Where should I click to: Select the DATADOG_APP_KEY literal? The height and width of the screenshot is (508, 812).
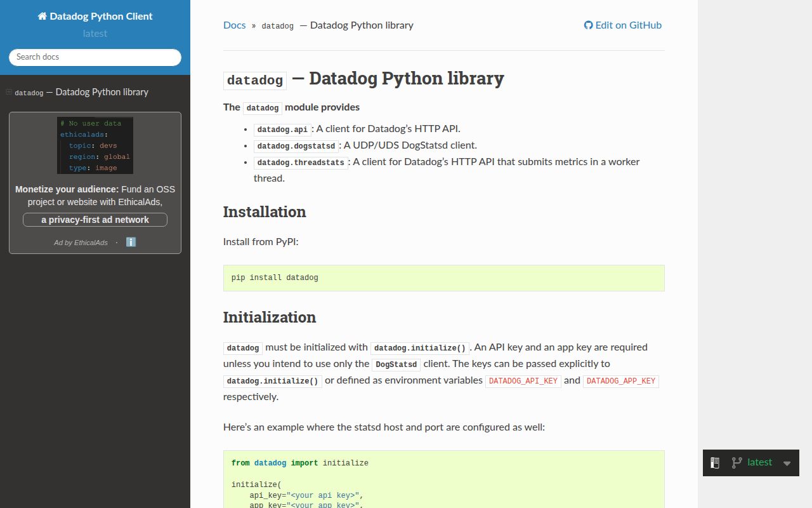point(621,381)
